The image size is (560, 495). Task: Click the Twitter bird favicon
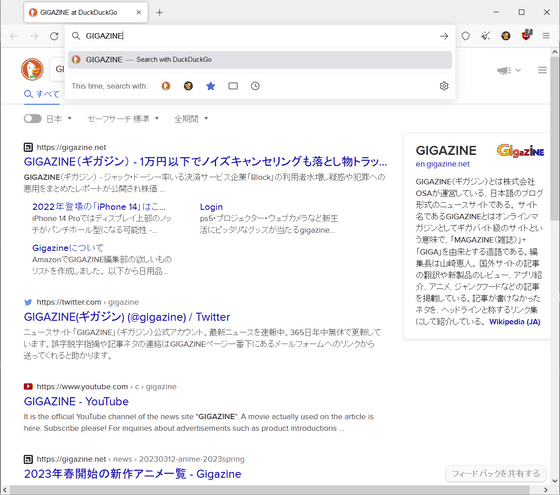pos(28,302)
